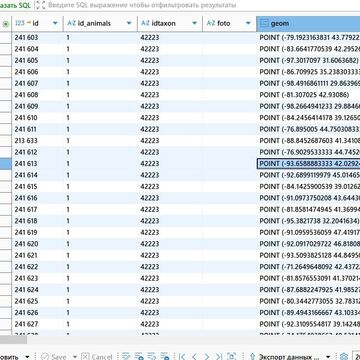Select idtaxon cell 42223 in row 241 604
Image resolution: width=360 pixels, height=360 pixels.
[170, 49]
